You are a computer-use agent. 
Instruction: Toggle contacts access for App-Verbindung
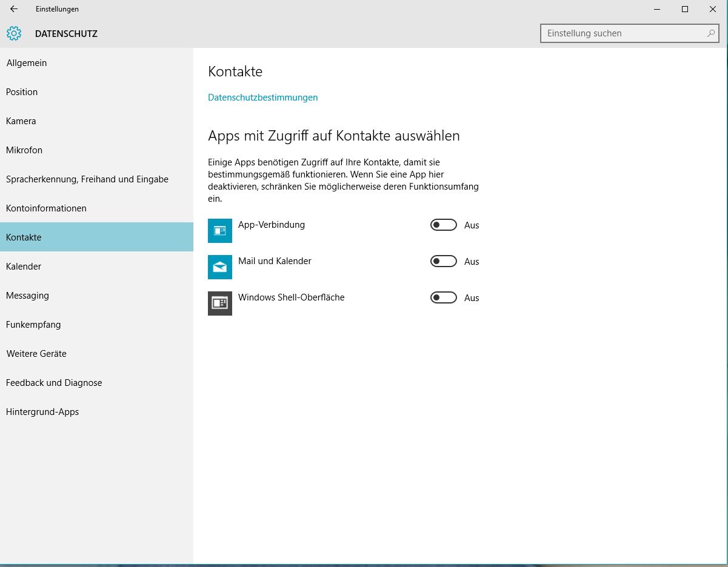(444, 225)
